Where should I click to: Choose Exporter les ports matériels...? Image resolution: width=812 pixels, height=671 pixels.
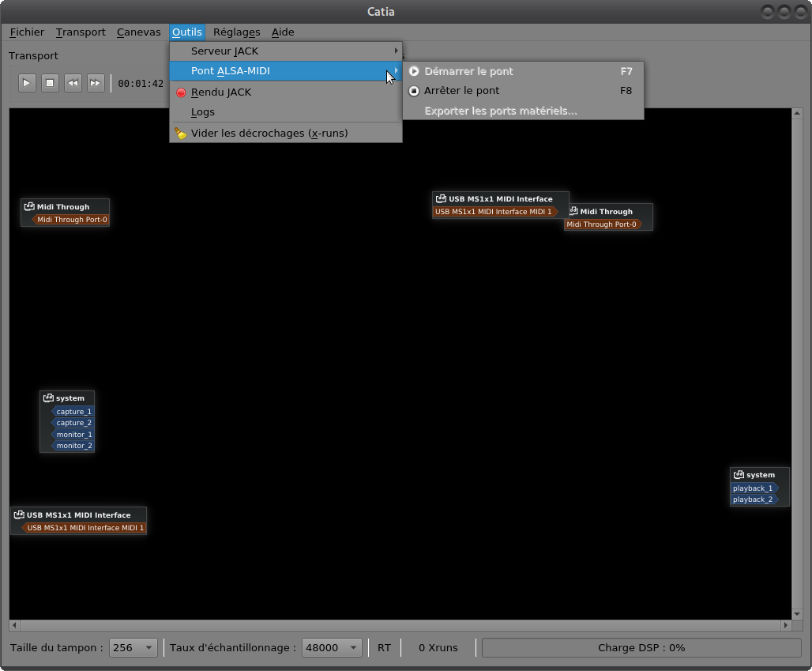coord(523,111)
